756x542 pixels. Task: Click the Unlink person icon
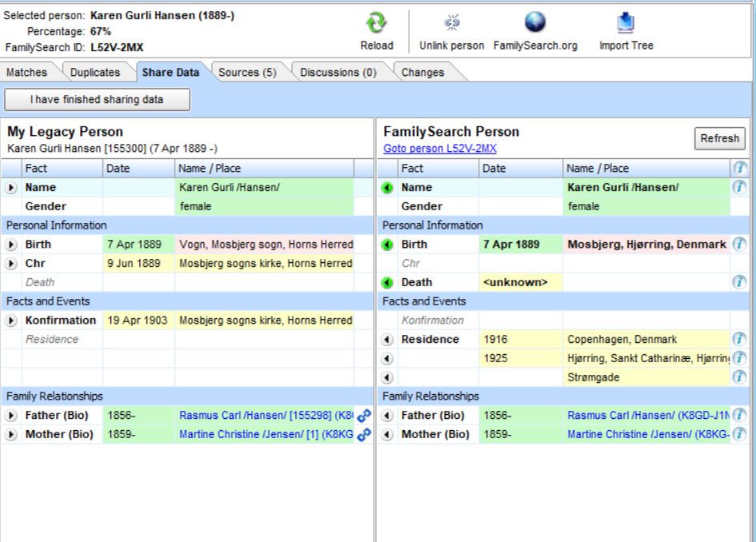pos(452,22)
